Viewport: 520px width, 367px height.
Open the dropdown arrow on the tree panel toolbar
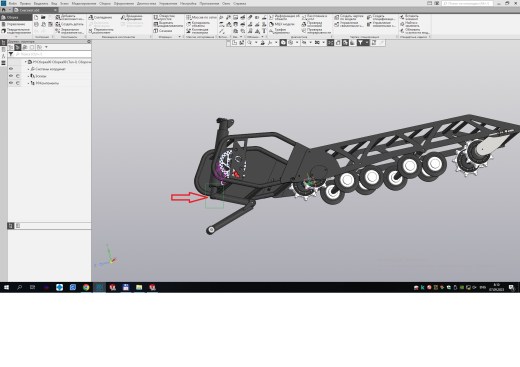46,47
